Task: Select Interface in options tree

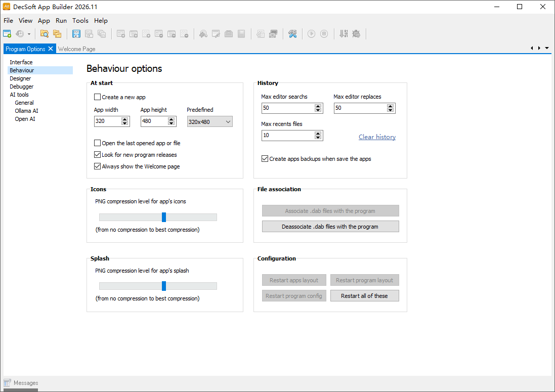Action: coord(21,62)
